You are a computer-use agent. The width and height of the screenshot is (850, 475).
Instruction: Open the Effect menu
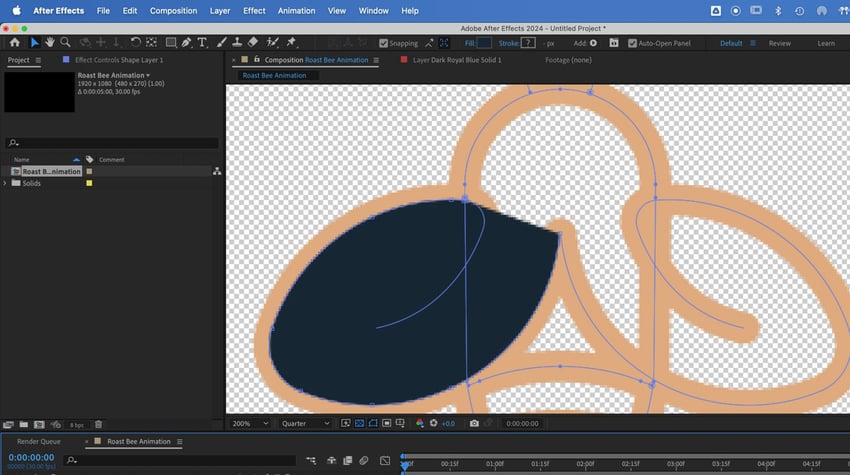pos(254,11)
